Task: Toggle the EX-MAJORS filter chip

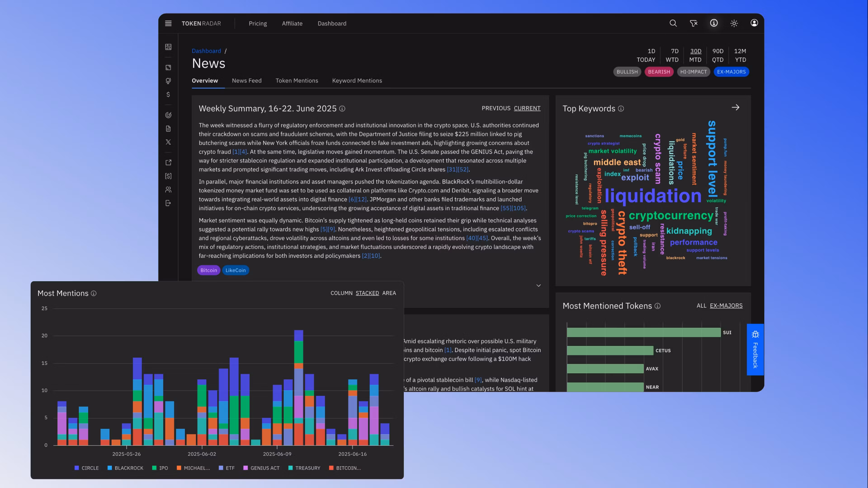Action: tap(731, 72)
